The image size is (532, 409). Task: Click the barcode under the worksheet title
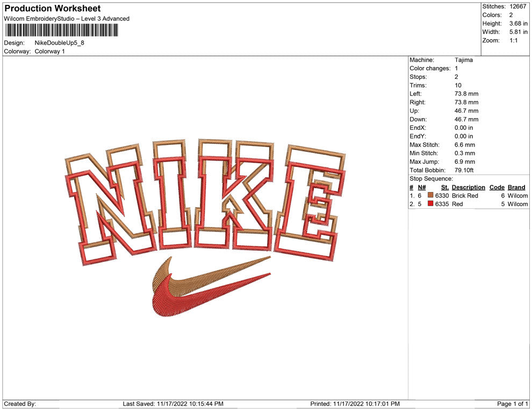pos(61,30)
